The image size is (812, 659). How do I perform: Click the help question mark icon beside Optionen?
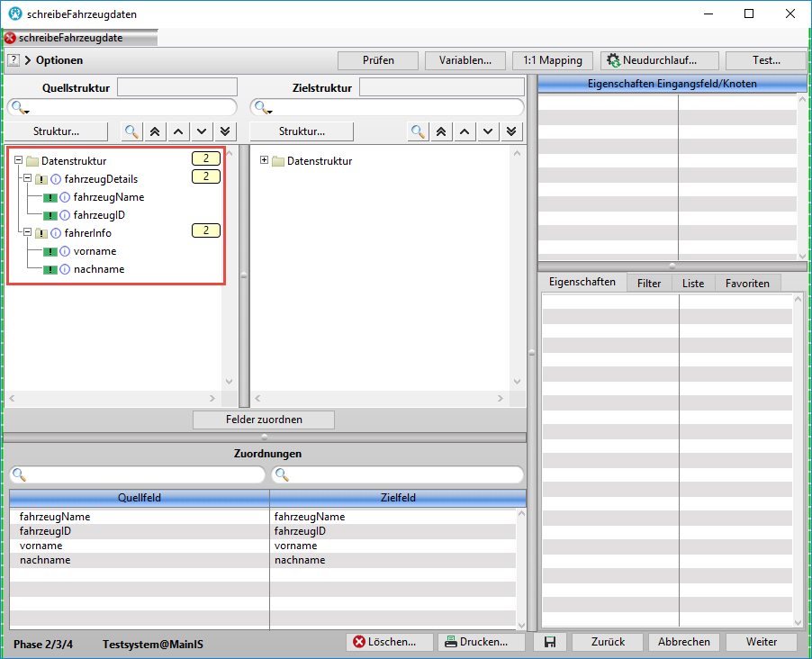14,60
